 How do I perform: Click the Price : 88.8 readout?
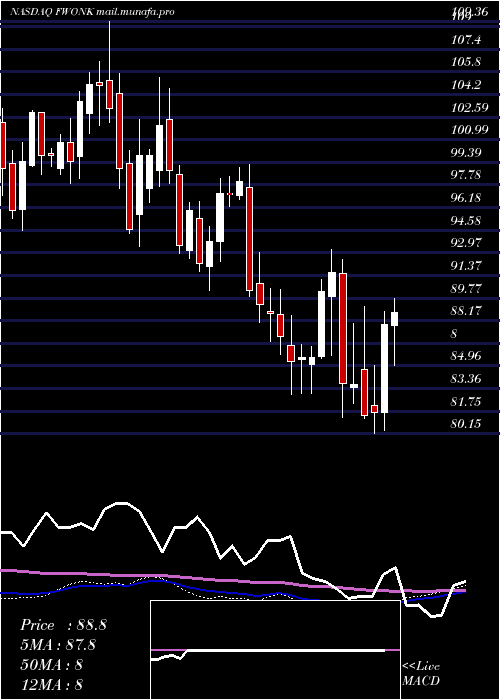[x=63, y=625]
